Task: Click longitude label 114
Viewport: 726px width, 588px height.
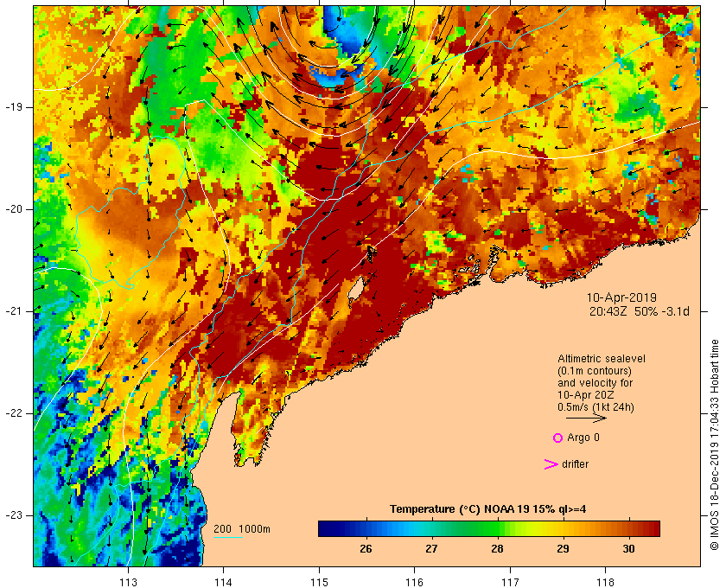Action: (x=224, y=583)
